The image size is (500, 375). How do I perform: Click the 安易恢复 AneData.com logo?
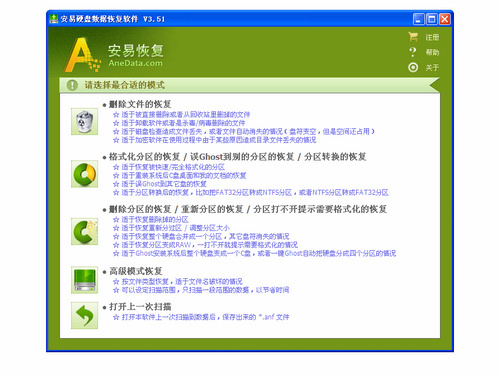click(x=114, y=55)
